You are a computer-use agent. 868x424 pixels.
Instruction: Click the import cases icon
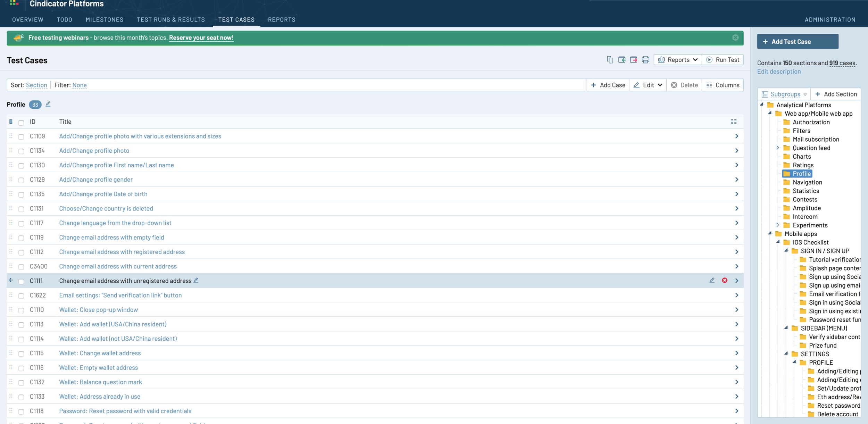click(x=622, y=60)
